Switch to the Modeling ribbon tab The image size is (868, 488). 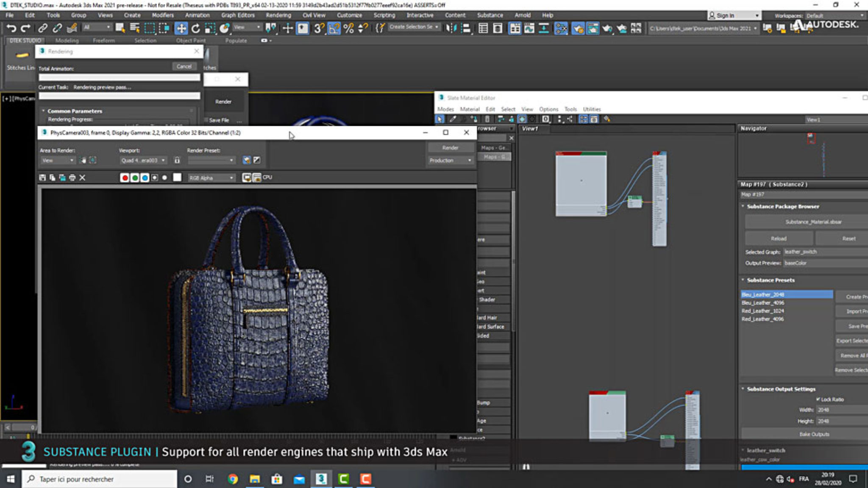67,41
